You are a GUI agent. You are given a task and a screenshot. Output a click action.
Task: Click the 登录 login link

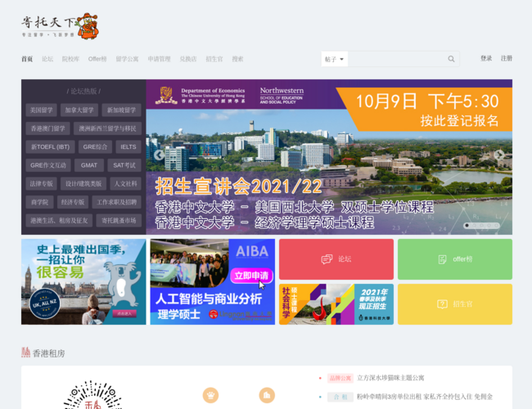[x=486, y=58]
